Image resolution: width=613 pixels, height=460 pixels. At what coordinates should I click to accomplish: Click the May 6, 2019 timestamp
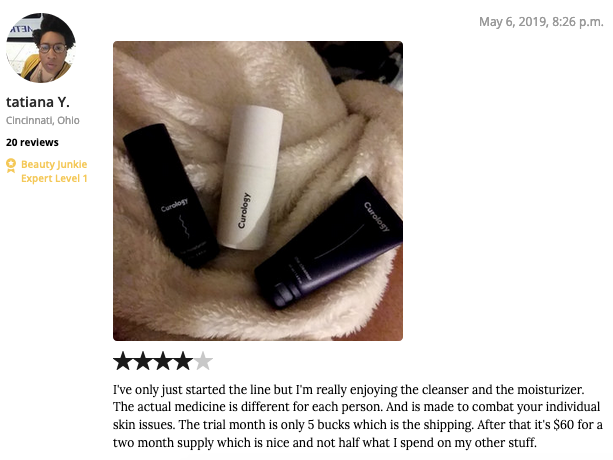point(541,21)
